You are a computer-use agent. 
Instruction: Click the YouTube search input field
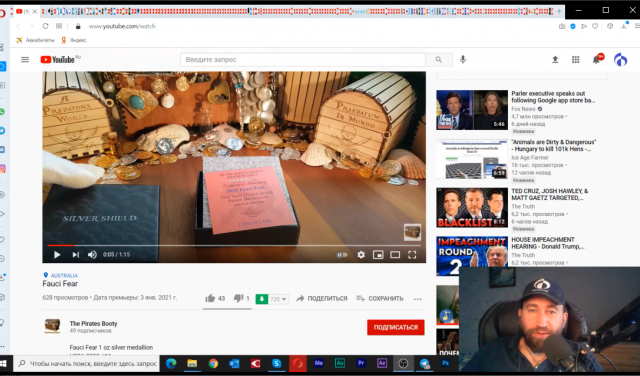tap(303, 60)
